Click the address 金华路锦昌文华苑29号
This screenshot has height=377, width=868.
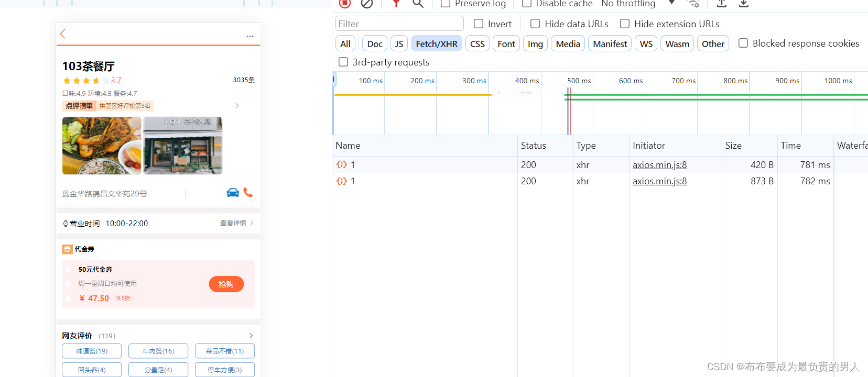coord(108,194)
